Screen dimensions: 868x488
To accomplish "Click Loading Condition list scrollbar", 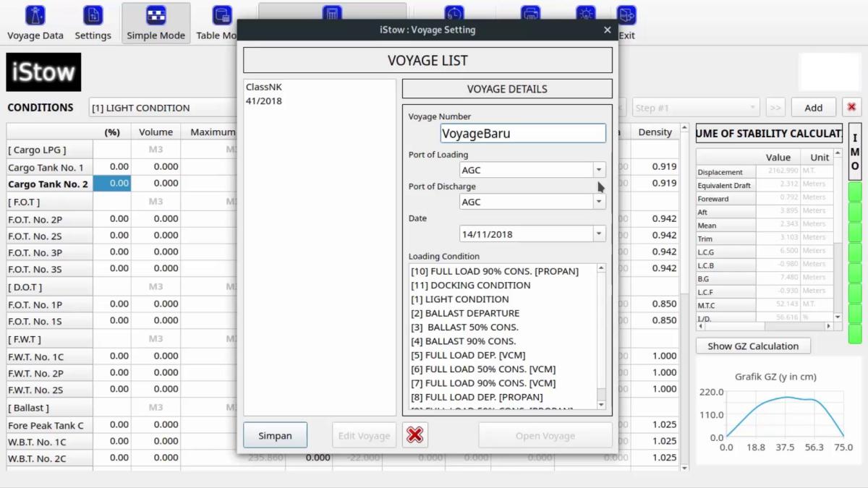I will click(601, 336).
